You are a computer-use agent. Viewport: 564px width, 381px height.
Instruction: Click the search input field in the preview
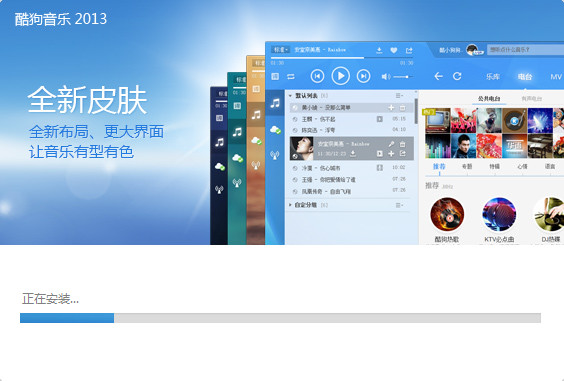525,50
